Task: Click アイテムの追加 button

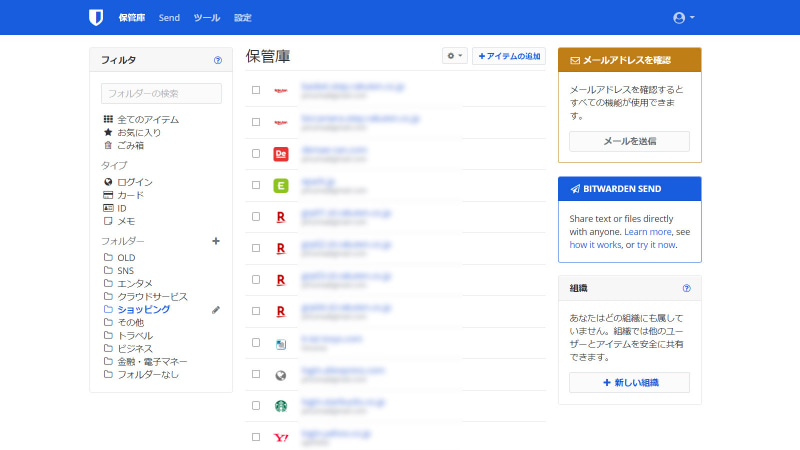Action: tap(509, 56)
